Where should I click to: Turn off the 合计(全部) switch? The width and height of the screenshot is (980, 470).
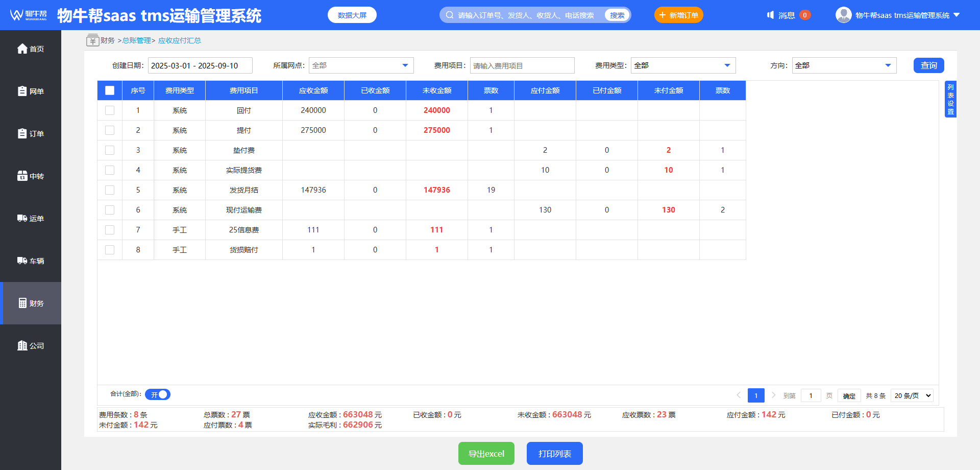coord(158,394)
